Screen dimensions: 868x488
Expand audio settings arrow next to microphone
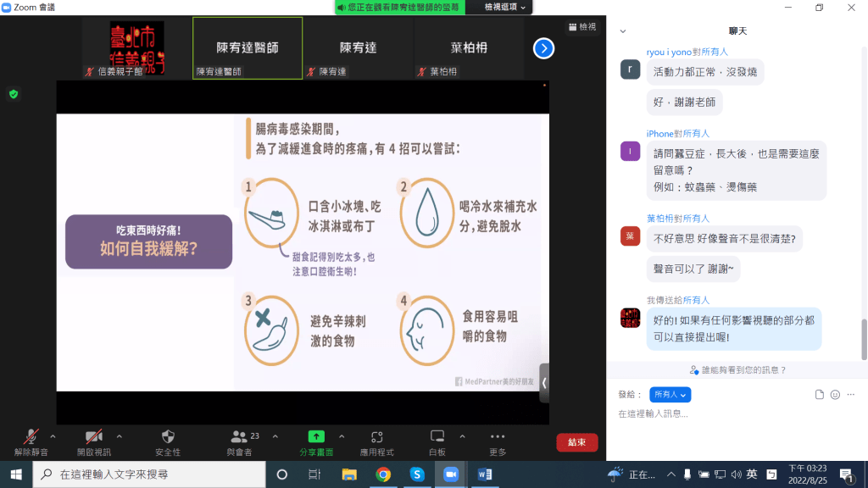[x=57, y=435]
